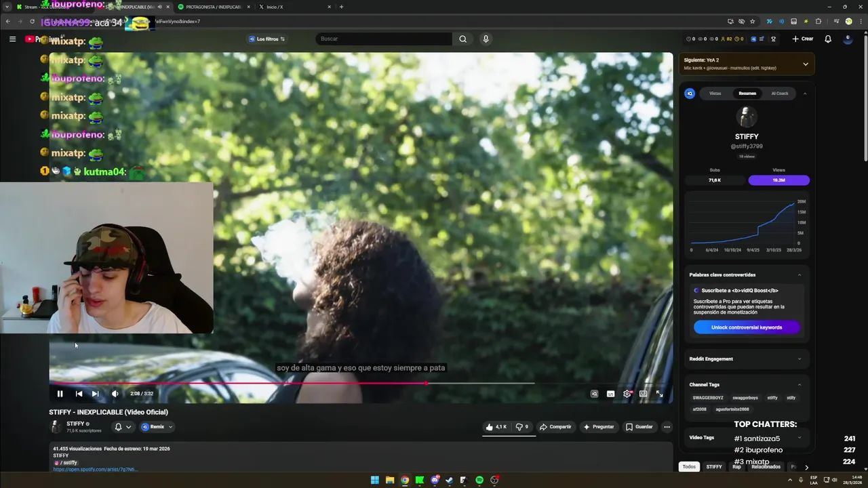Open the Windows Start menu
This screenshot has width=868, height=488.
click(x=375, y=480)
